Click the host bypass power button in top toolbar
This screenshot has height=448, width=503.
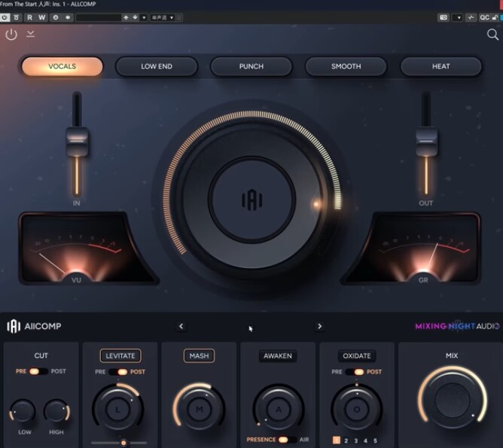pyautogui.click(x=5, y=17)
